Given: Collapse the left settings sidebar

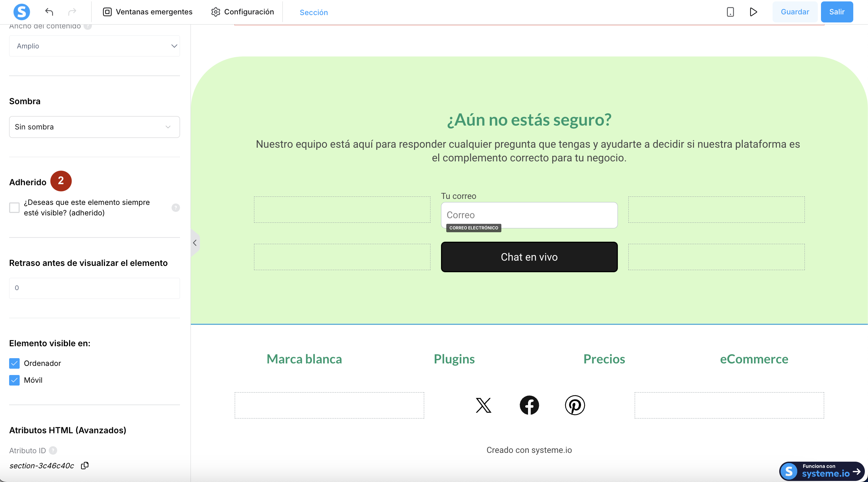Looking at the screenshot, I should [195, 243].
